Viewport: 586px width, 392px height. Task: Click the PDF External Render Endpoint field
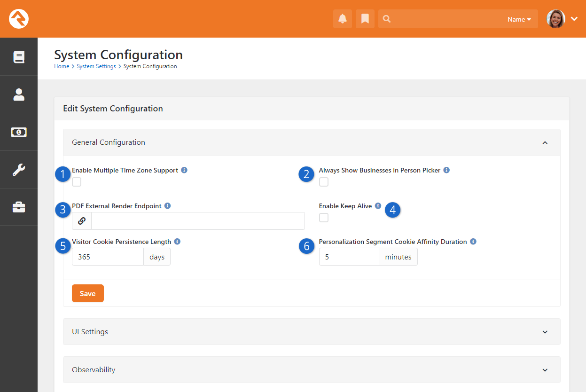[x=198, y=221]
